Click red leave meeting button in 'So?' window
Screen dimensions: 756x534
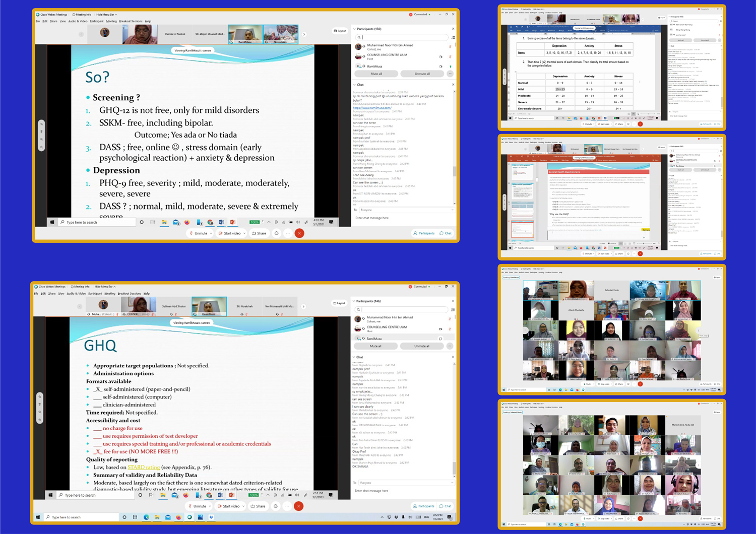point(299,233)
